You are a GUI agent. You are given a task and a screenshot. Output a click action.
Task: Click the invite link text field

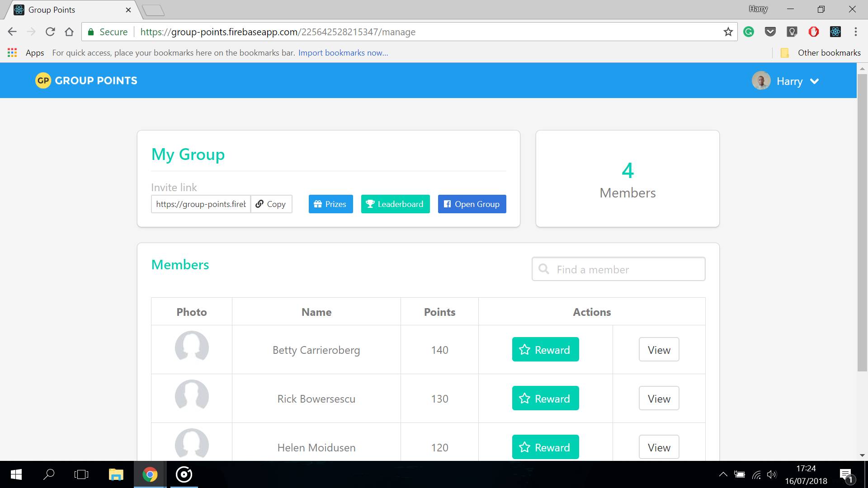coord(201,204)
